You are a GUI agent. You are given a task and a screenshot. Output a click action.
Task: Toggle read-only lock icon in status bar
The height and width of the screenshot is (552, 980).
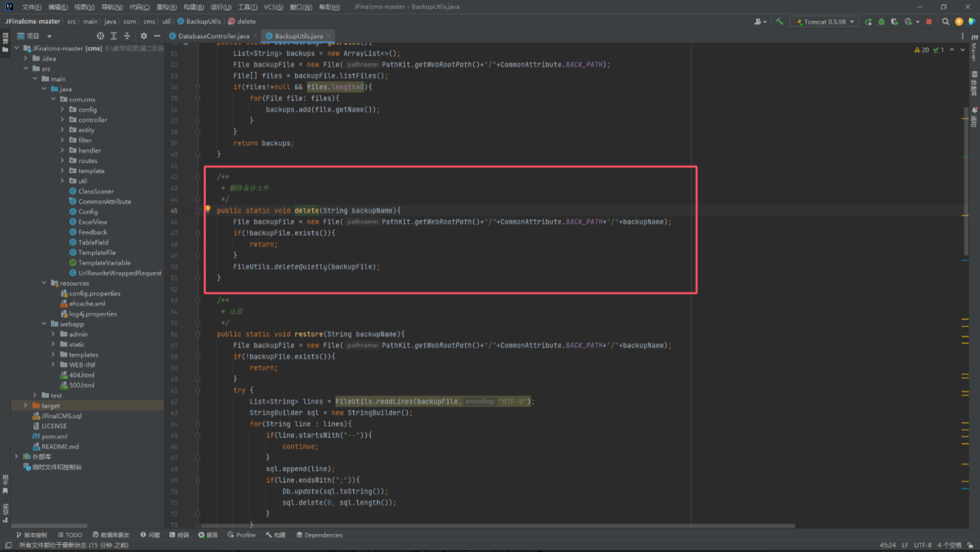tap(970, 545)
